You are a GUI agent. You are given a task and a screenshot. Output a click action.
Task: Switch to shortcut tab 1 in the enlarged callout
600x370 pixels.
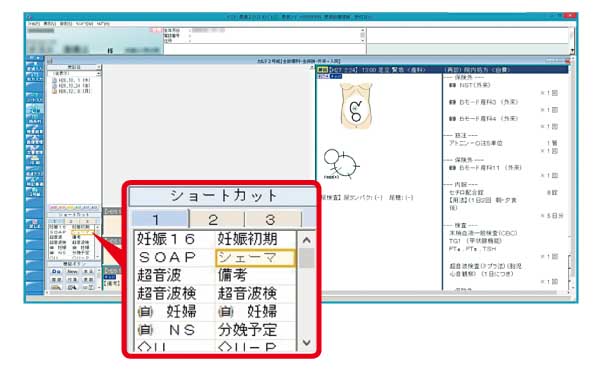pos(160,220)
